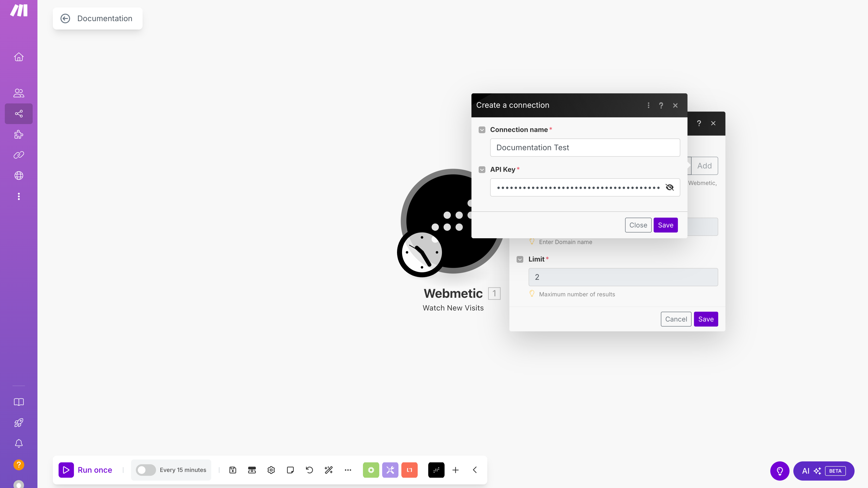
Task: Click the module number 1 badge
Action: pos(494,293)
